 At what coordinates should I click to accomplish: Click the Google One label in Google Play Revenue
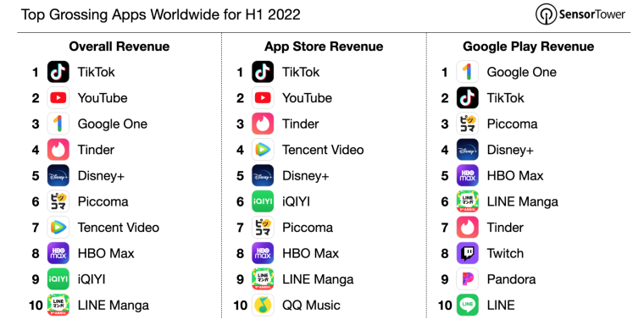[x=522, y=72]
